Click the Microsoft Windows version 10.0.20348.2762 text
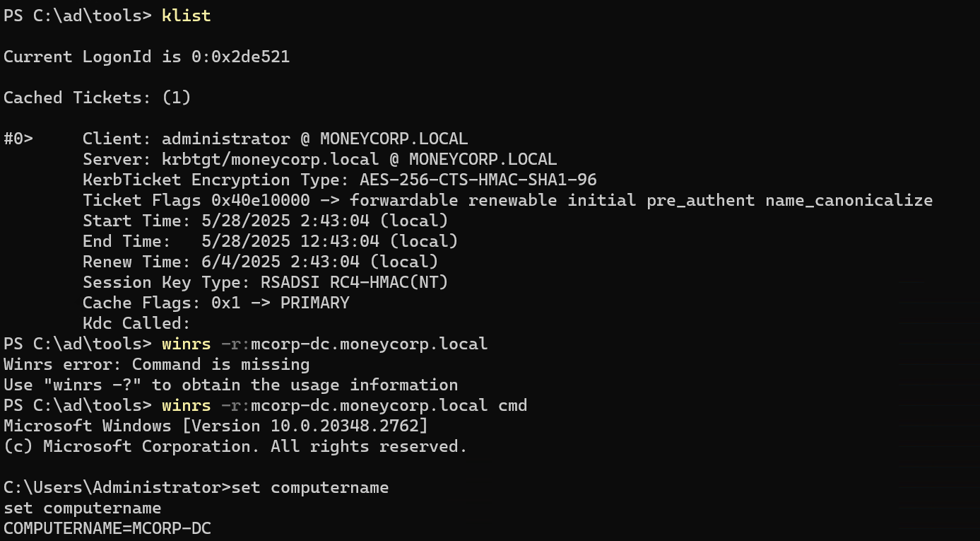The height and width of the screenshot is (541, 980). point(216,426)
